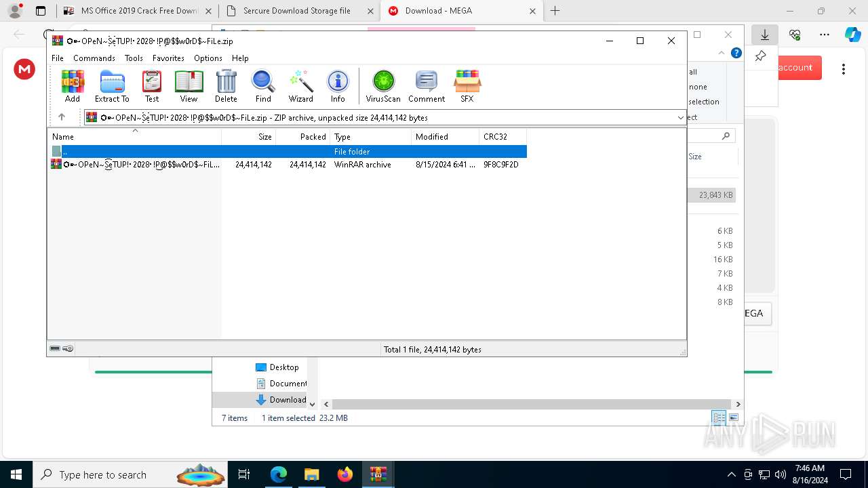Viewport: 868px width, 488px height.
Task: Launch the Wizard tool
Action: click(x=300, y=86)
